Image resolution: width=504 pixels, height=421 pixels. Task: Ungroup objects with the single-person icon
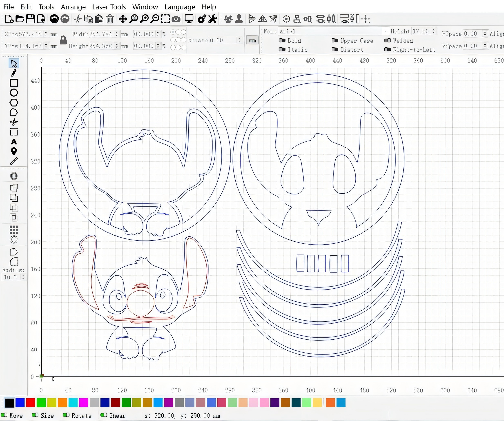pos(239,19)
